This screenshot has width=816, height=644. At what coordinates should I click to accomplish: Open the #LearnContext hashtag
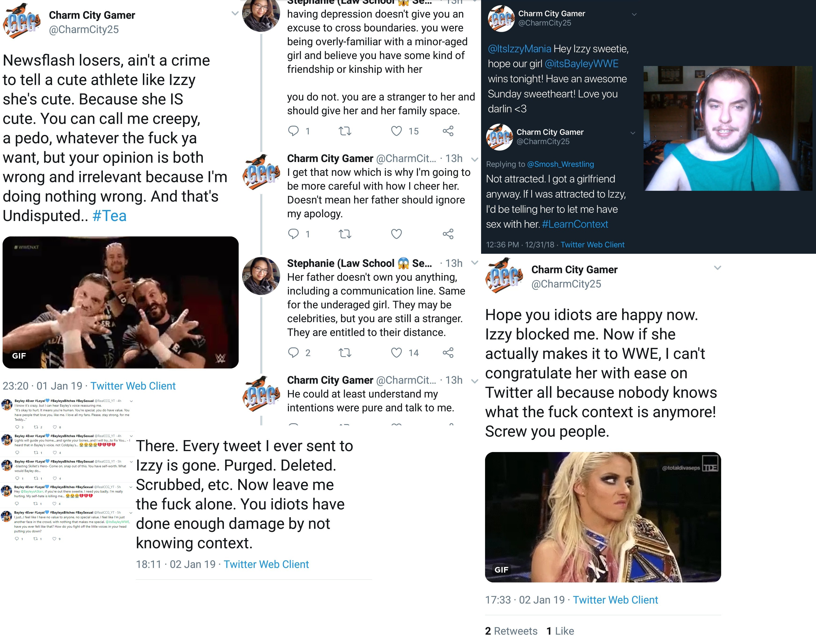click(575, 224)
